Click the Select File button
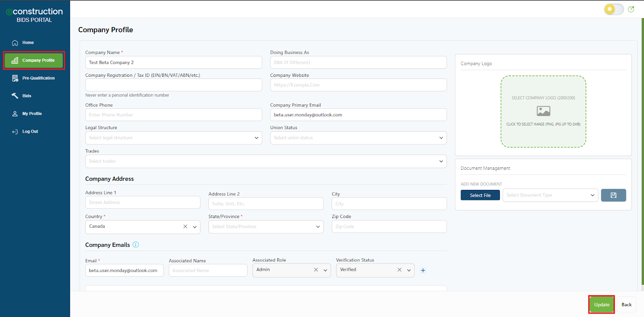The image size is (644, 317). point(480,195)
